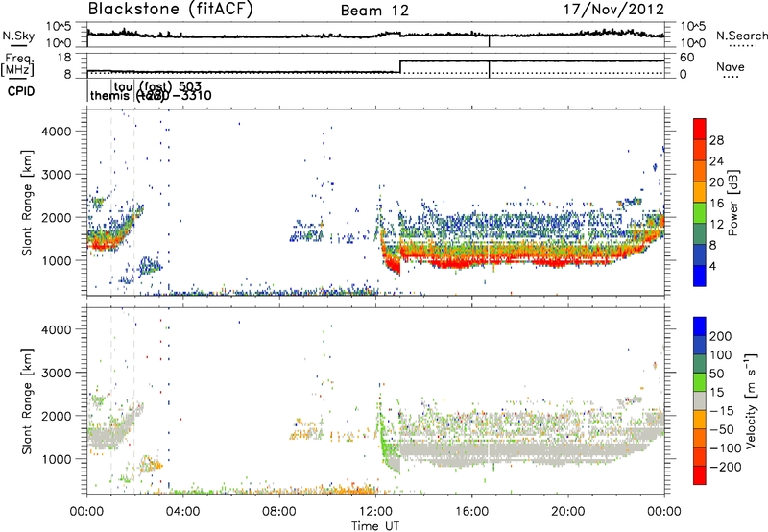
Task: Click the '08:00' time tick label
Action: tap(279, 512)
